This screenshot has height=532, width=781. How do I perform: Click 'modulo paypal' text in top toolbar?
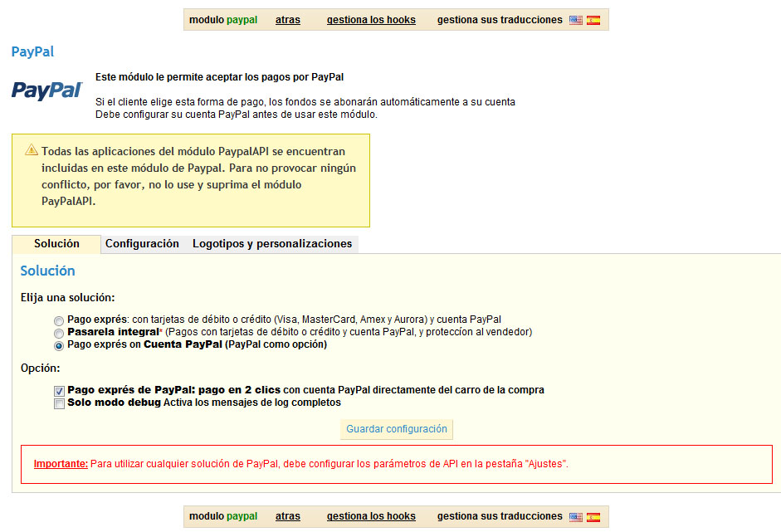(223, 20)
